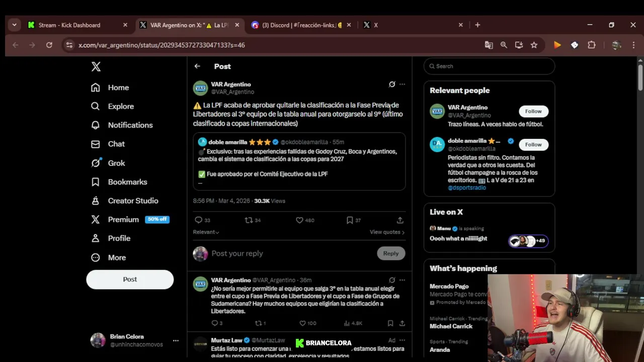The image size is (644, 362).
Task: Open Grok from the sidebar
Action: pyautogui.click(x=108, y=163)
